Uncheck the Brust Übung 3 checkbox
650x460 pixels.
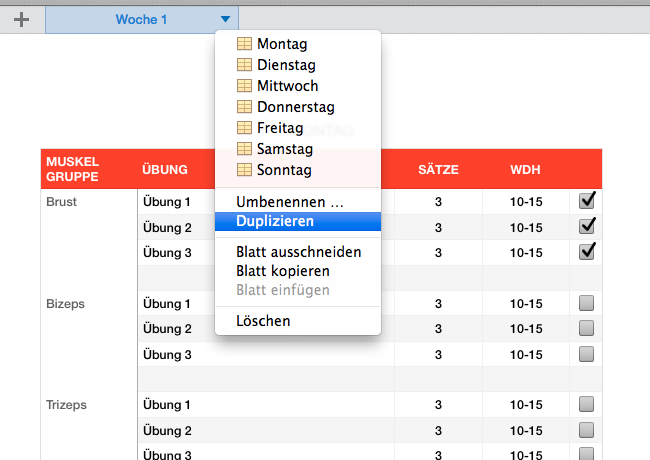(587, 251)
